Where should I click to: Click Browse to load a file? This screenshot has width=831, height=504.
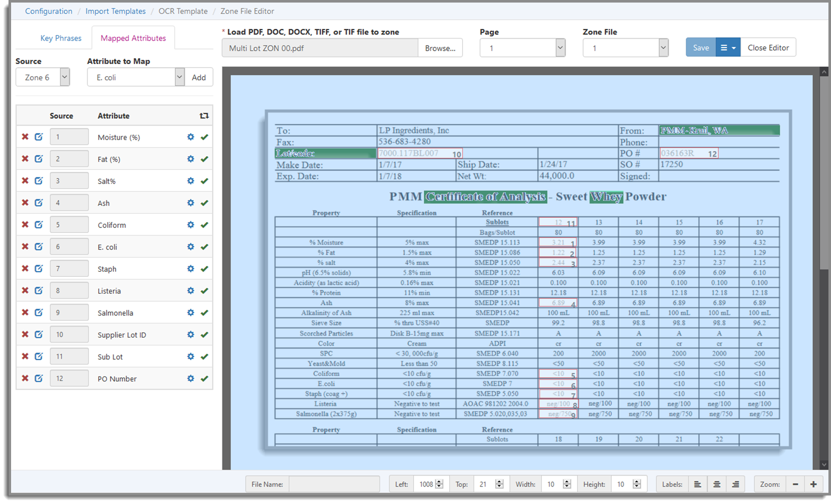tap(440, 48)
